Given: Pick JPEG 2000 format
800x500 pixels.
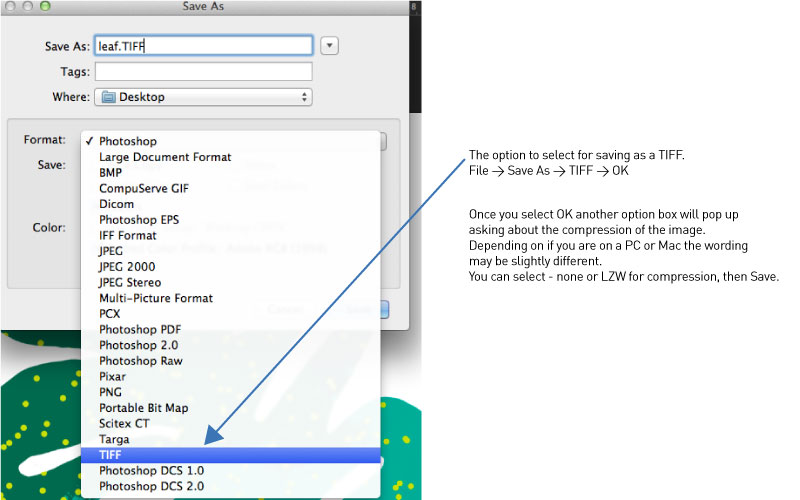Looking at the screenshot, I should [231, 267].
